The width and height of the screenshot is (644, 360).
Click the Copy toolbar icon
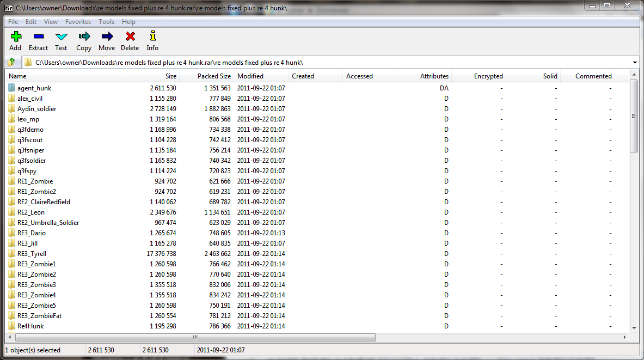(84, 36)
